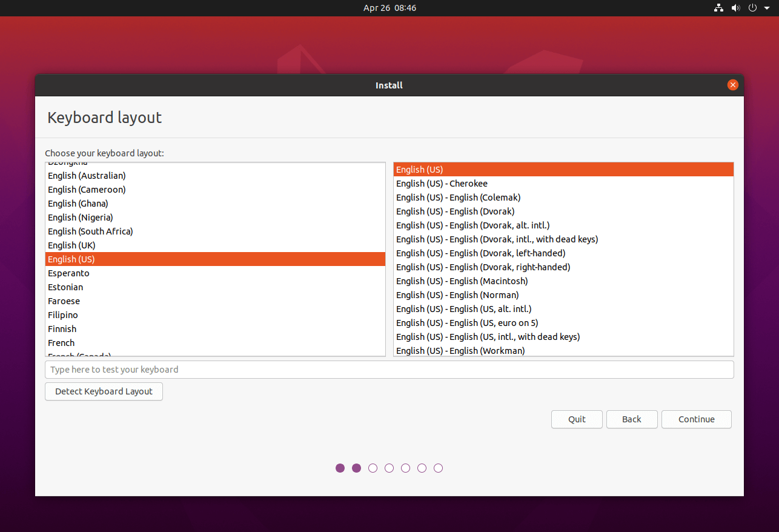Expand the system menu arrow in top bar

(x=766, y=8)
